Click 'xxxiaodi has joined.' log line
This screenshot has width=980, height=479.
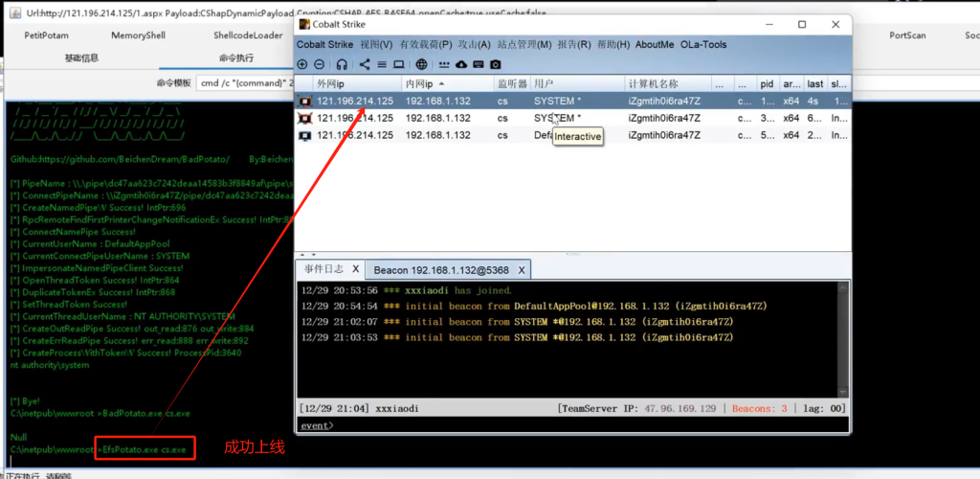click(406, 291)
